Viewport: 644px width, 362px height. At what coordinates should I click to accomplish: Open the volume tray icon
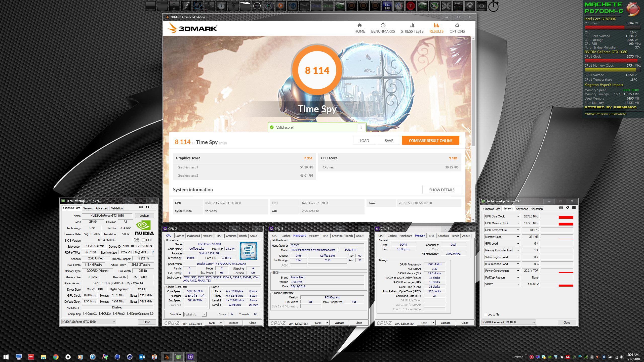(622, 357)
